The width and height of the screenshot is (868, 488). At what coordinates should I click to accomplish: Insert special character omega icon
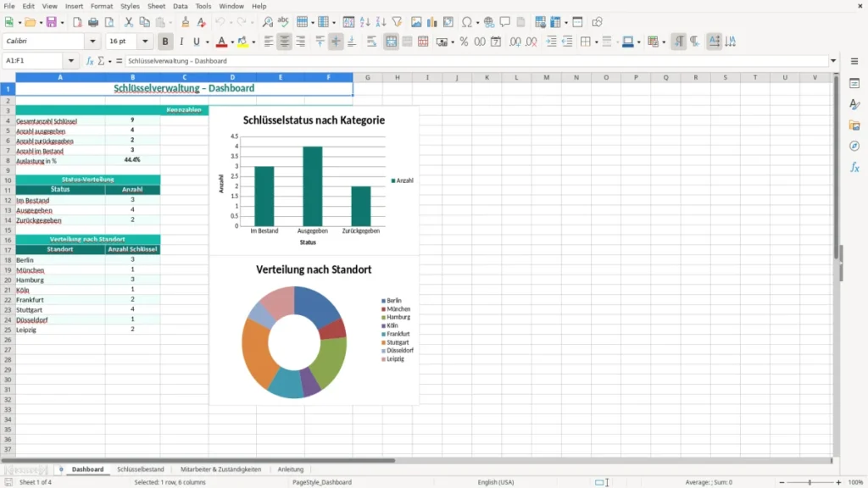(467, 22)
